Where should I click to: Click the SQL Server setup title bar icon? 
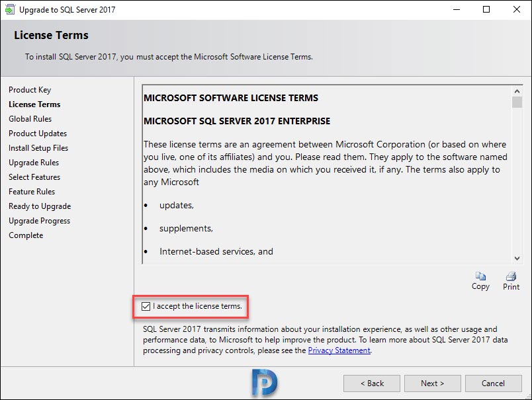(x=10, y=9)
